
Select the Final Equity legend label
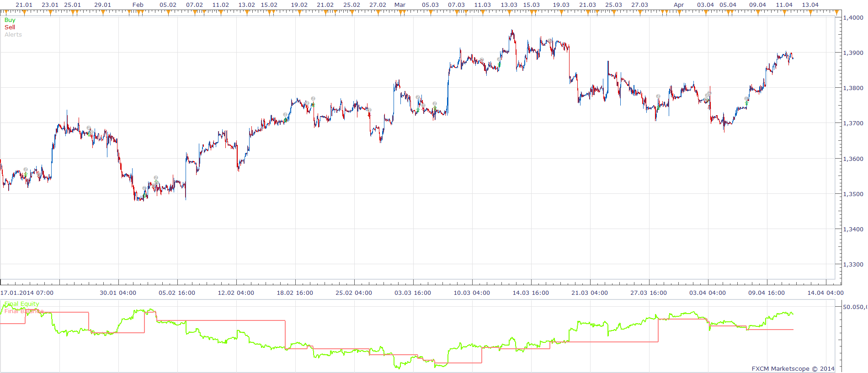21,304
